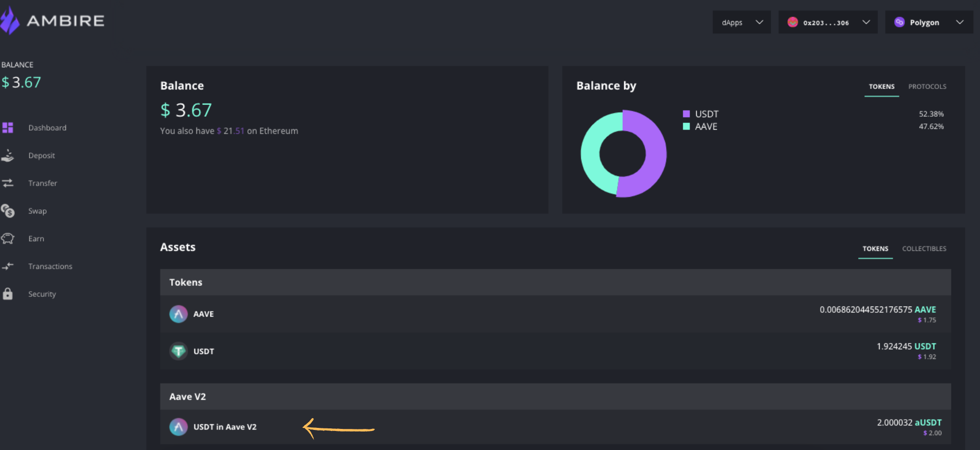Viewport: 980px width, 450px height.
Task: Open the Transfer page
Action: 43,183
